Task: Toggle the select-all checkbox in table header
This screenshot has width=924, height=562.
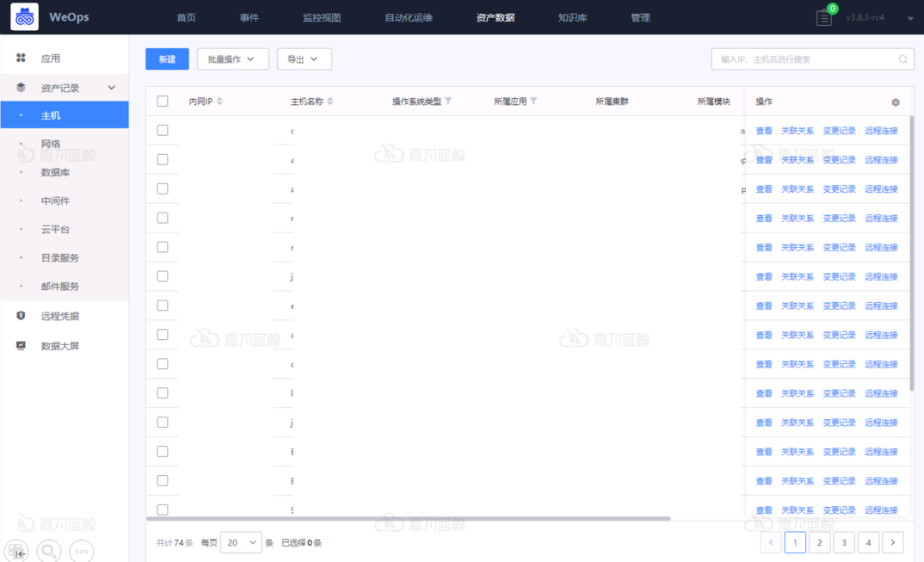Action: tap(162, 101)
